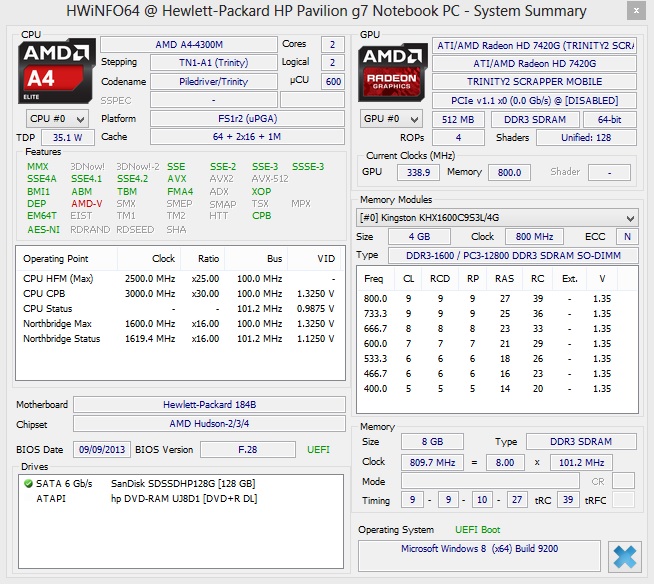Viewport: 654px width, 584px height.
Task: Select the 666.7 frequency timing row
Action: coord(496,329)
